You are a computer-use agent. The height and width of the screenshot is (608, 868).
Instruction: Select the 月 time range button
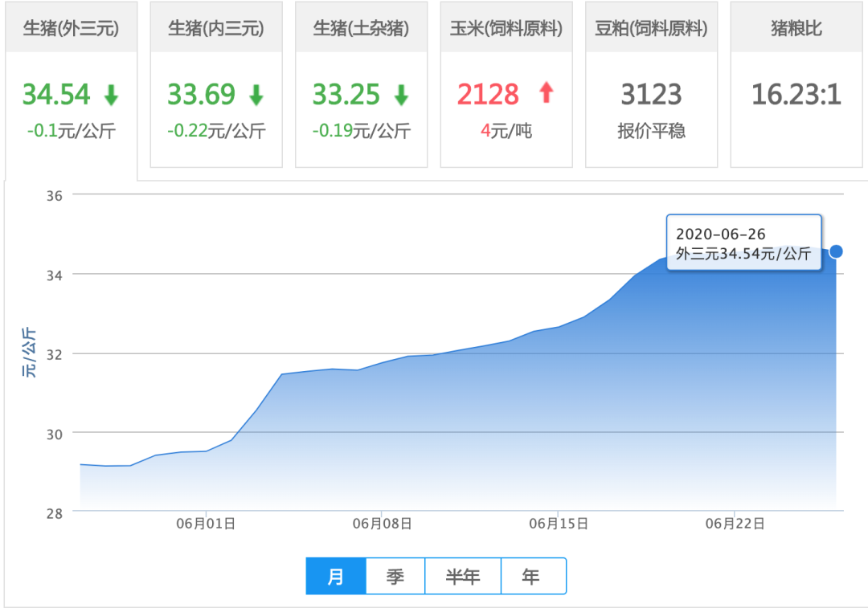point(336,577)
